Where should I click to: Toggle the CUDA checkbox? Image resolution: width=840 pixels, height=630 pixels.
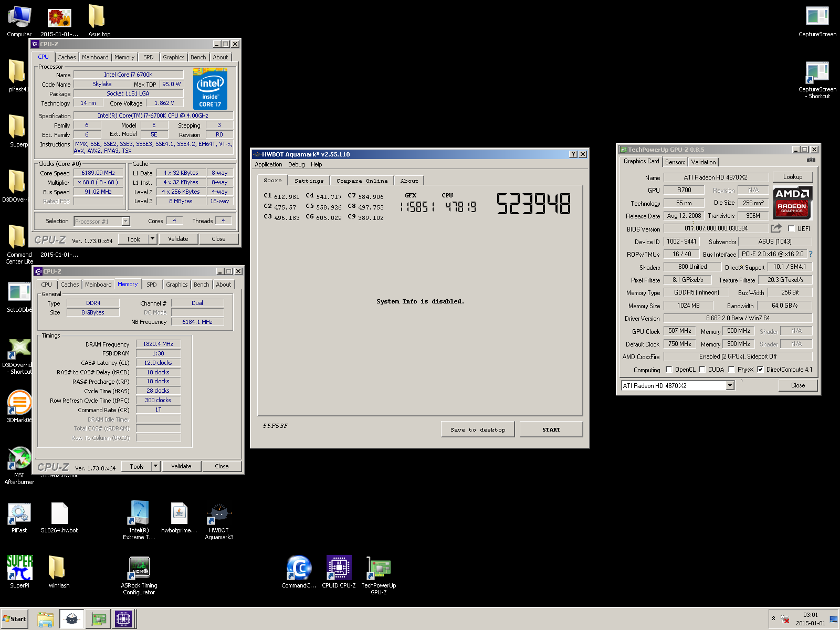click(702, 369)
